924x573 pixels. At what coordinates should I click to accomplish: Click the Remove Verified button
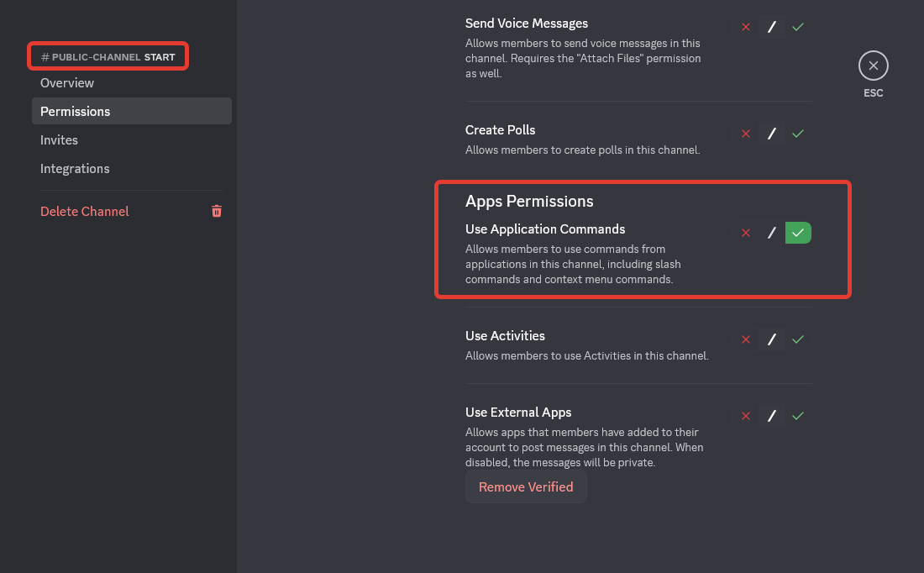pos(526,487)
